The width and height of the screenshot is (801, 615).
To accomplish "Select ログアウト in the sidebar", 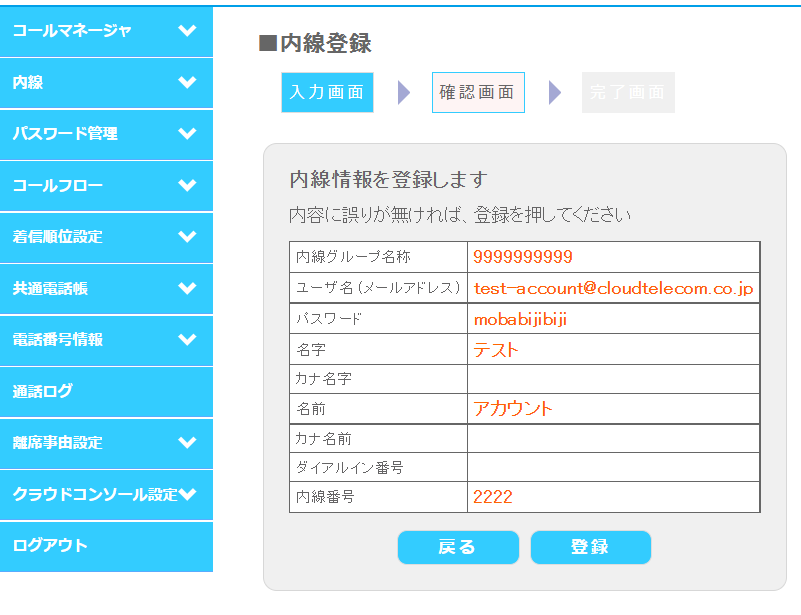I will coord(106,546).
